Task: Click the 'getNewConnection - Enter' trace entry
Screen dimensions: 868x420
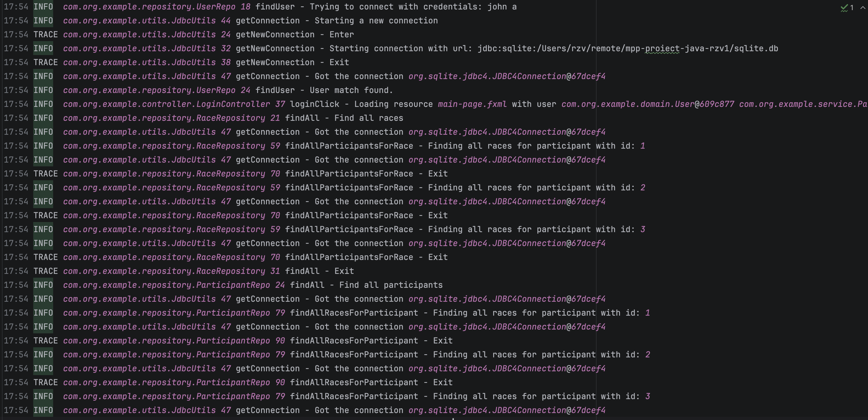Action: pyautogui.click(x=294, y=35)
